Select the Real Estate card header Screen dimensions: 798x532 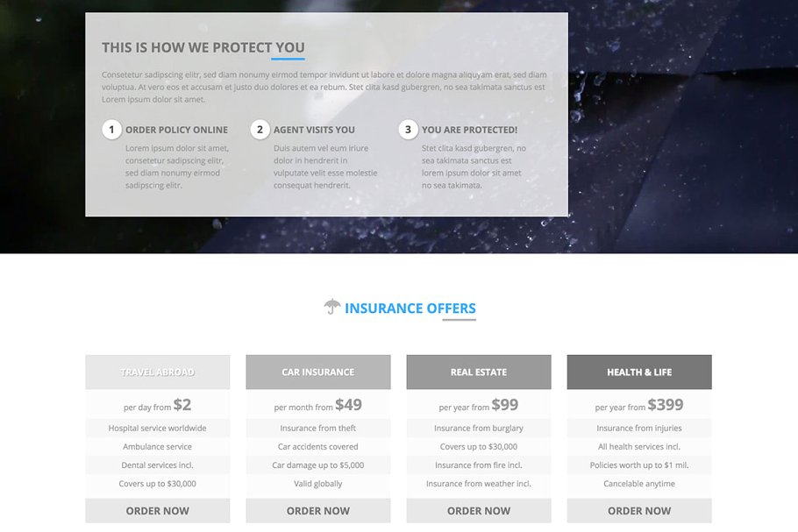[478, 372]
